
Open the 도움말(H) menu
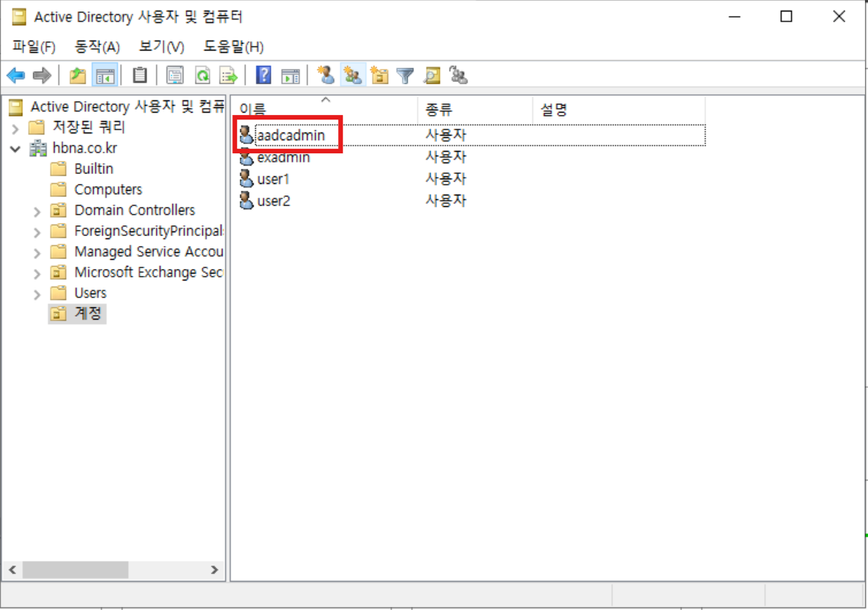pyautogui.click(x=234, y=47)
